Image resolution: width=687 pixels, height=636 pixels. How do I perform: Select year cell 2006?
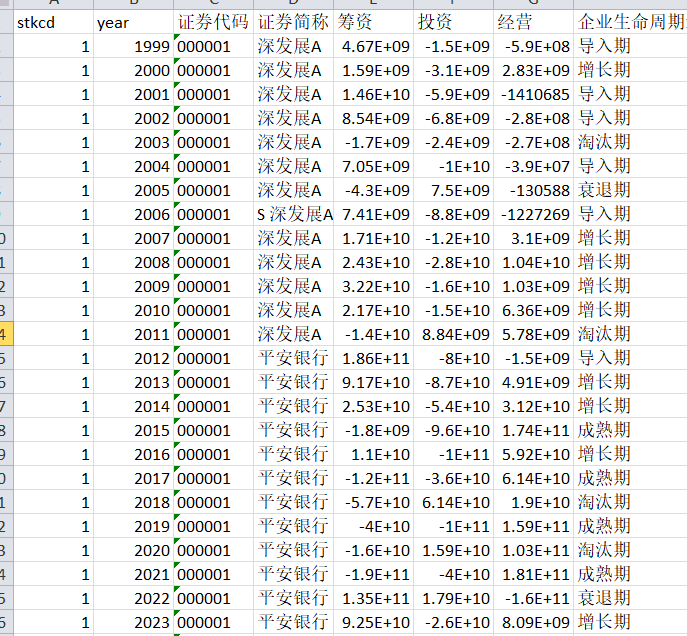pyautogui.click(x=133, y=215)
